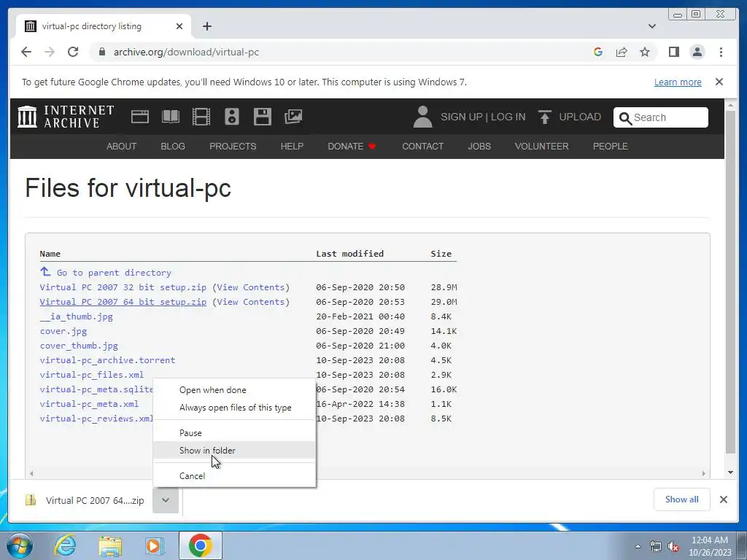The height and width of the screenshot is (560, 747).
Task: Open virtual-pc_meta.xml file
Action: [89, 404]
